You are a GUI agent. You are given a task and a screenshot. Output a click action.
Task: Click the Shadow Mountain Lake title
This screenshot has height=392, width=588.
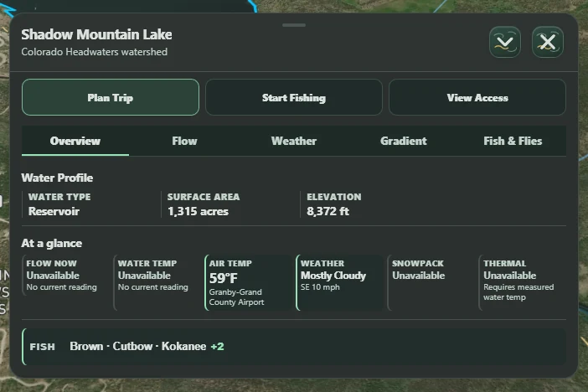point(97,34)
